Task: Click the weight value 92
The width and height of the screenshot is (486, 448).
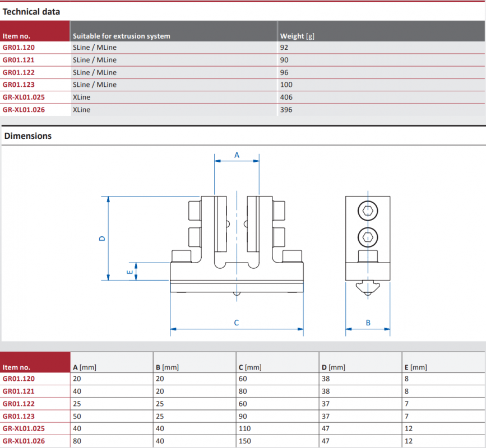Action: [x=284, y=48]
